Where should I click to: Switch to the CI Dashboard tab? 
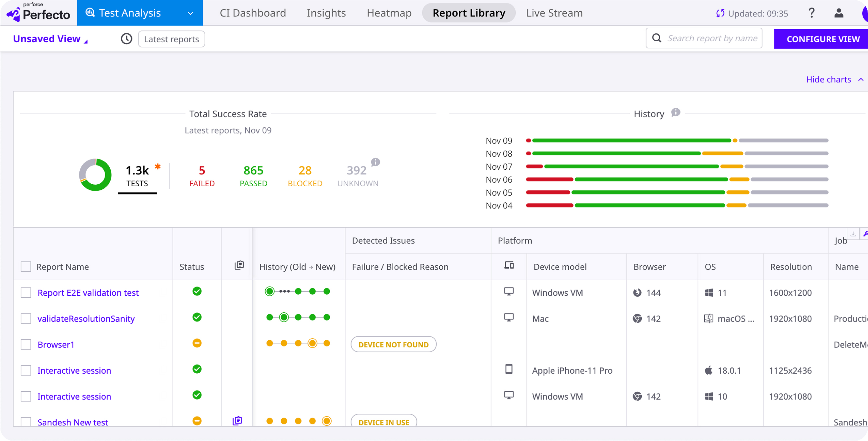tap(253, 13)
